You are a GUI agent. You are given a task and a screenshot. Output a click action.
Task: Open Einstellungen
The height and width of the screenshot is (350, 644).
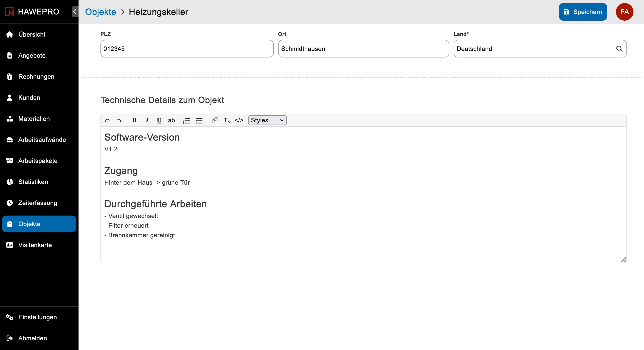pyautogui.click(x=39, y=317)
